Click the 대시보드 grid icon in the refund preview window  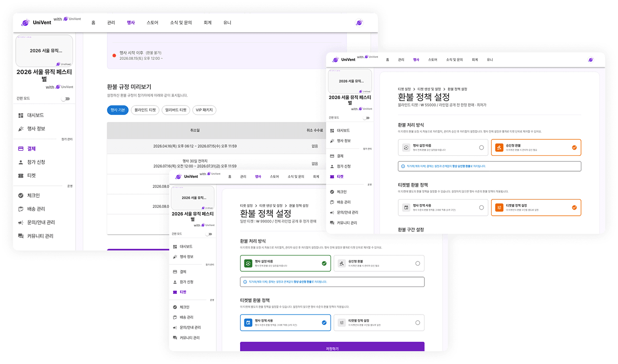pyautogui.click(x=21, y=115)
